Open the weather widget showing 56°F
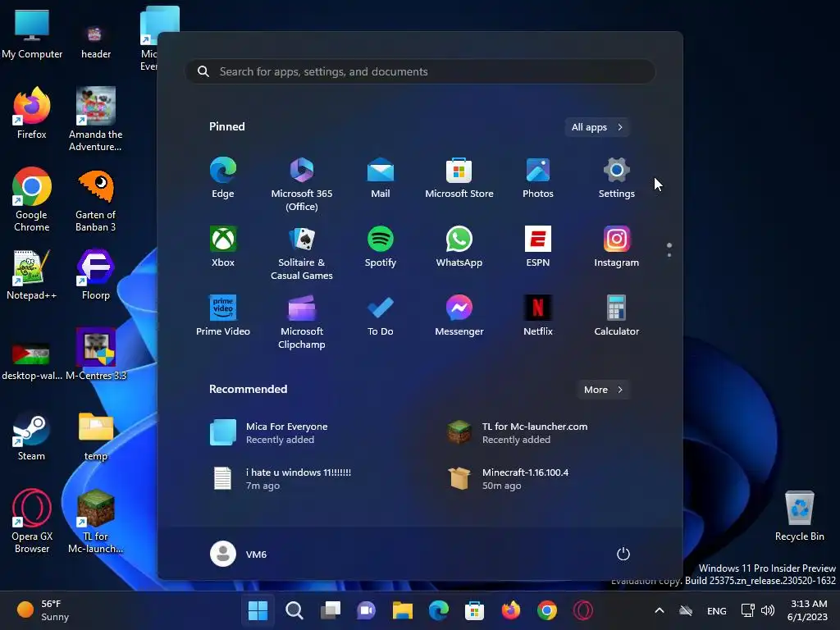The width and height of the screenshot is (840, 630). 43,610
